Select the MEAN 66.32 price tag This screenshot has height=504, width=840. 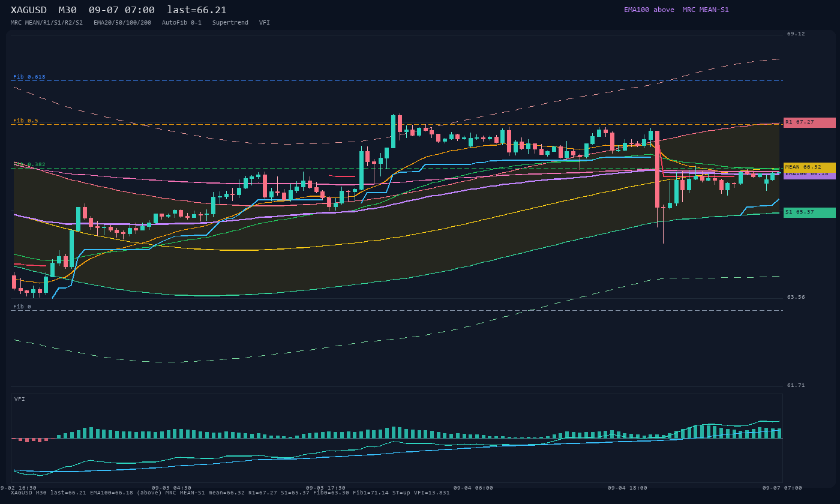click(x=809, y=167)
